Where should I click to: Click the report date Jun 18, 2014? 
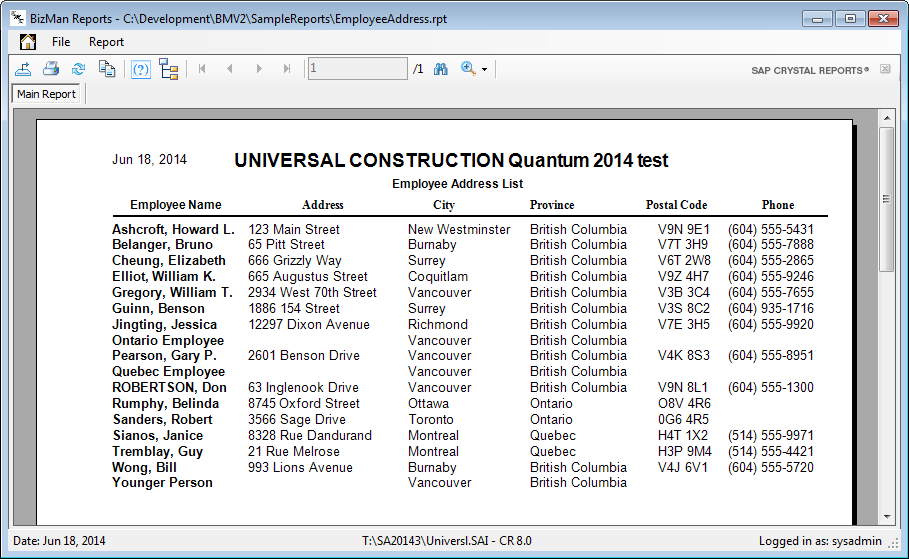point(150,159)
